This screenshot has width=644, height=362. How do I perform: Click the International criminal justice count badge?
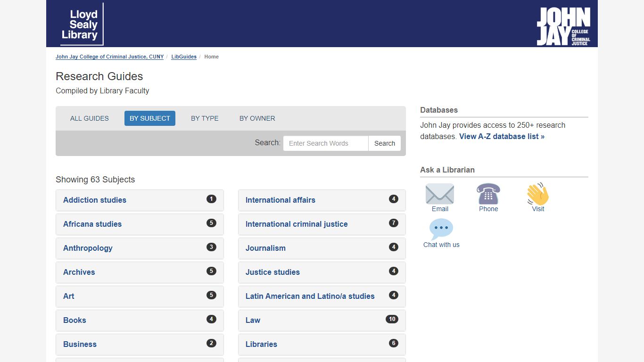(x=394, y=223)
